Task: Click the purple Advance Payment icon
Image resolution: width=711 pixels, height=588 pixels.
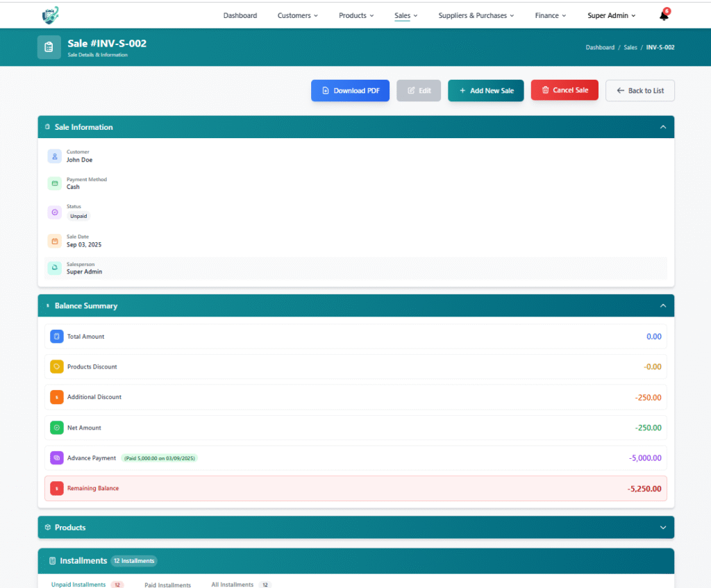Action: [57, 458]
